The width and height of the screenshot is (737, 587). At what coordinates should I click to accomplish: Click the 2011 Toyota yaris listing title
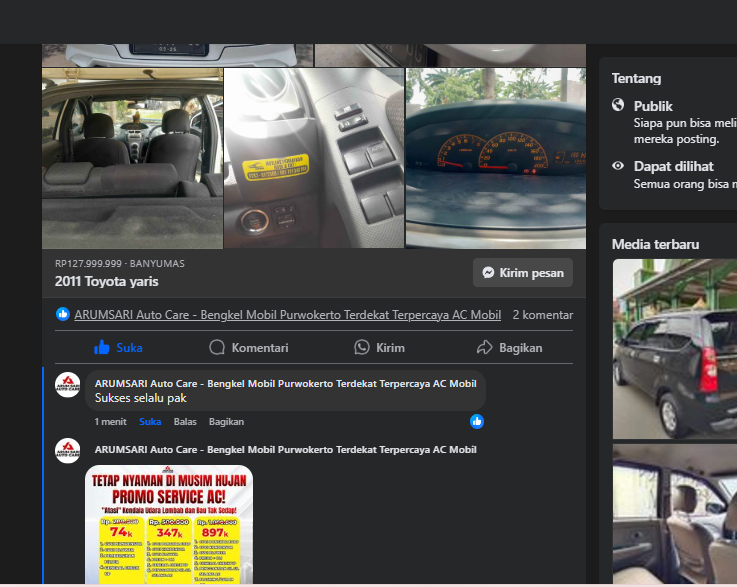[107, 282]
